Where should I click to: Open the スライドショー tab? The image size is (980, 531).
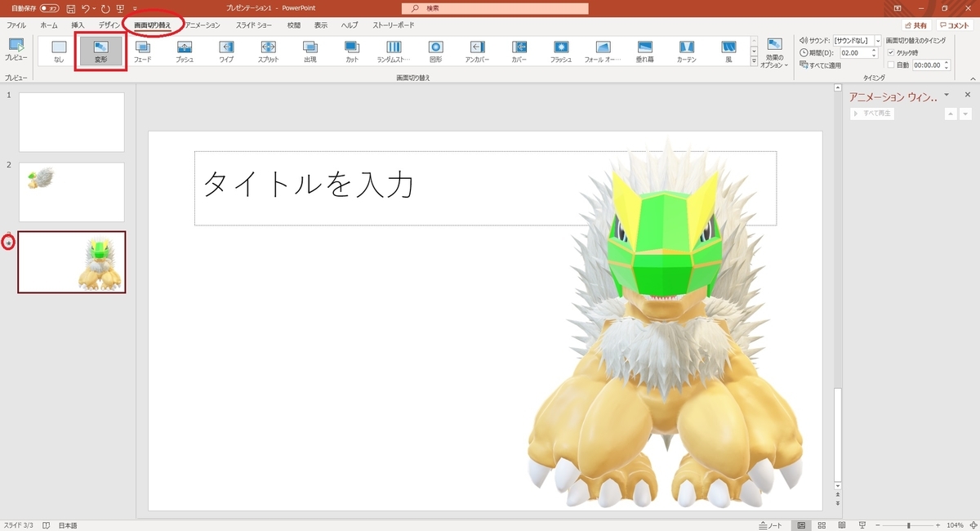coord(254,25)
